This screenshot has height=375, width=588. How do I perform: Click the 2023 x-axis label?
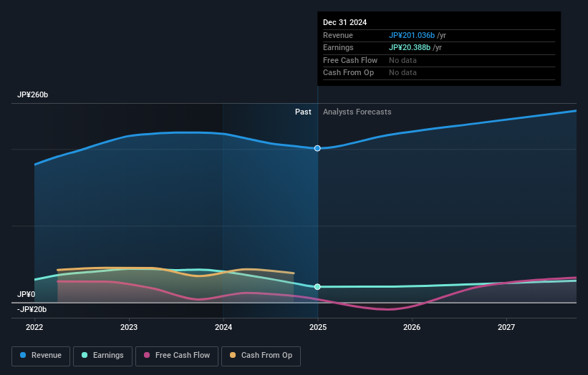coord(129,328)
